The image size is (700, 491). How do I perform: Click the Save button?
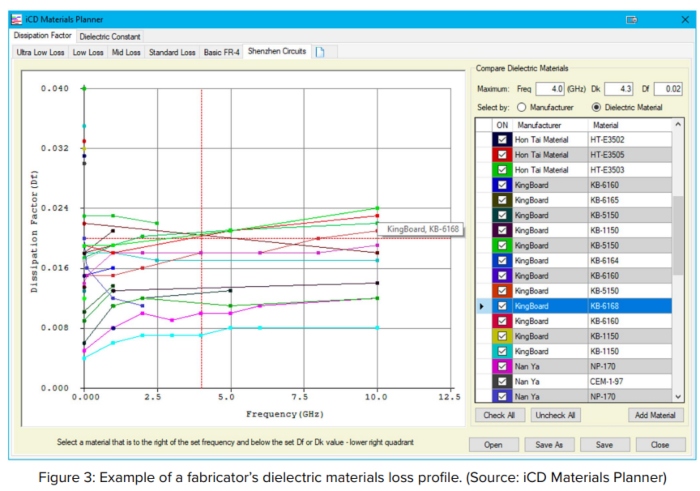(x=604, y=445)
